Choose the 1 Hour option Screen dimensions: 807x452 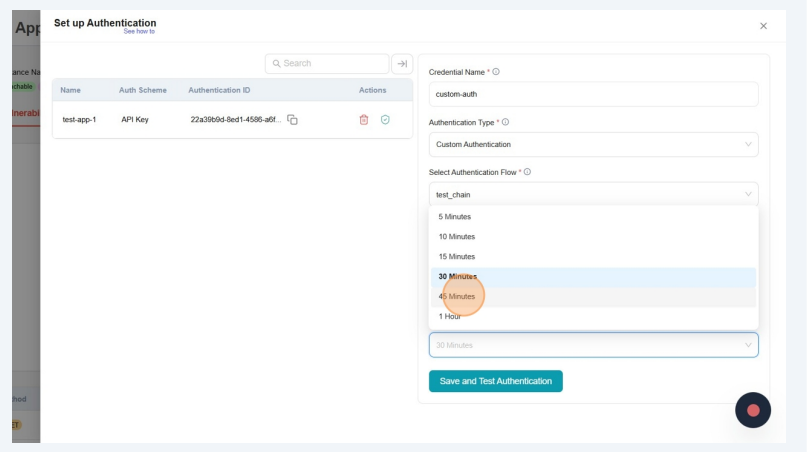pos(450,316)
